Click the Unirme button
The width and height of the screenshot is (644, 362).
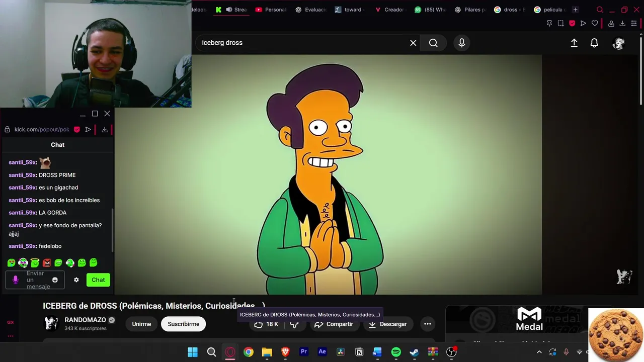click(141, 324)
